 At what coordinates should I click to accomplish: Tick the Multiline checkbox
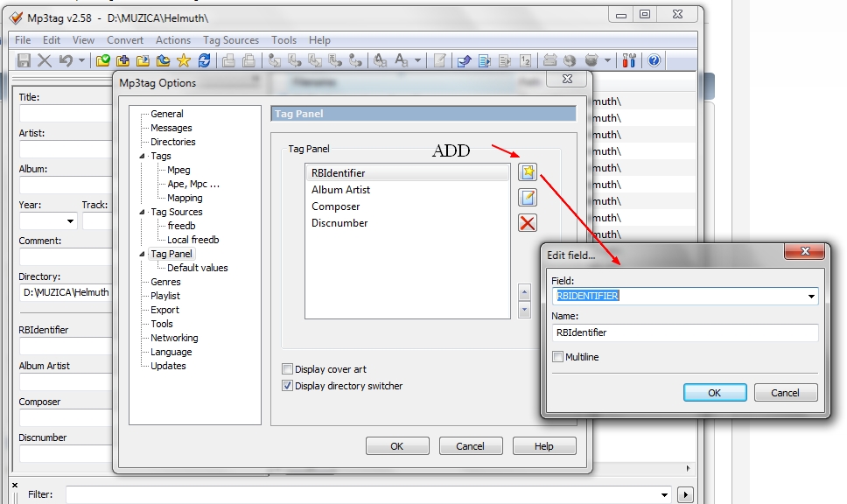558,356
